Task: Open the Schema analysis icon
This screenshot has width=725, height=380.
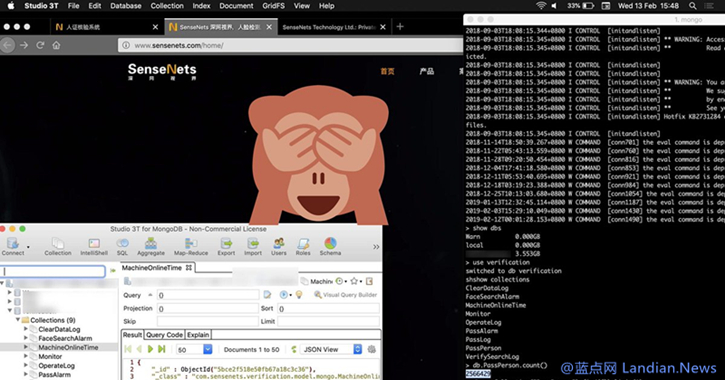Action: pyautogui.click(x=330, y=246)
